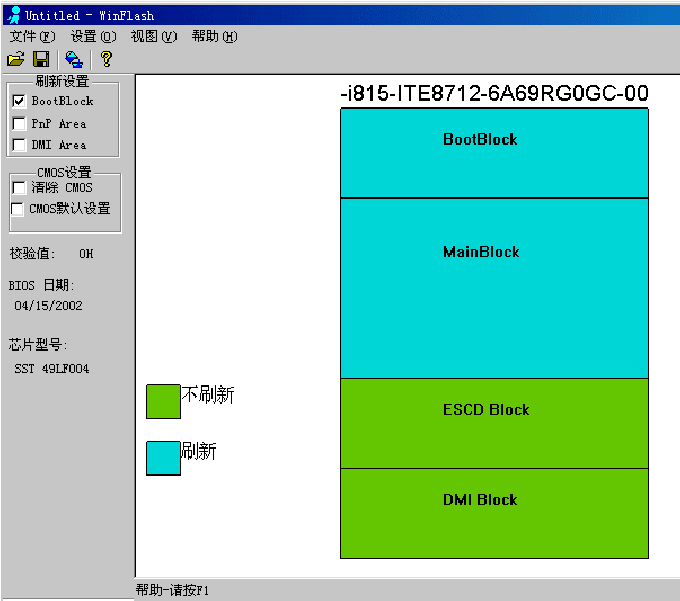Click the BIOS date 04/15/2002

(x=48, y=306)
